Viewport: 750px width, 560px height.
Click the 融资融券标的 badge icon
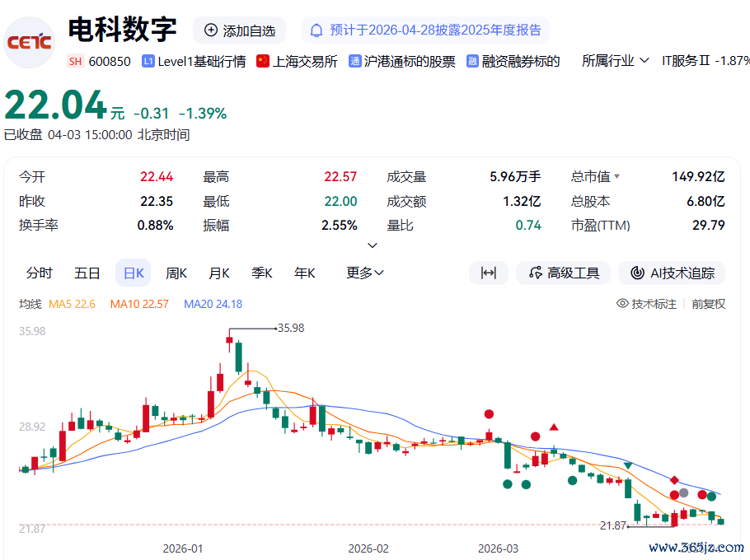472,61
